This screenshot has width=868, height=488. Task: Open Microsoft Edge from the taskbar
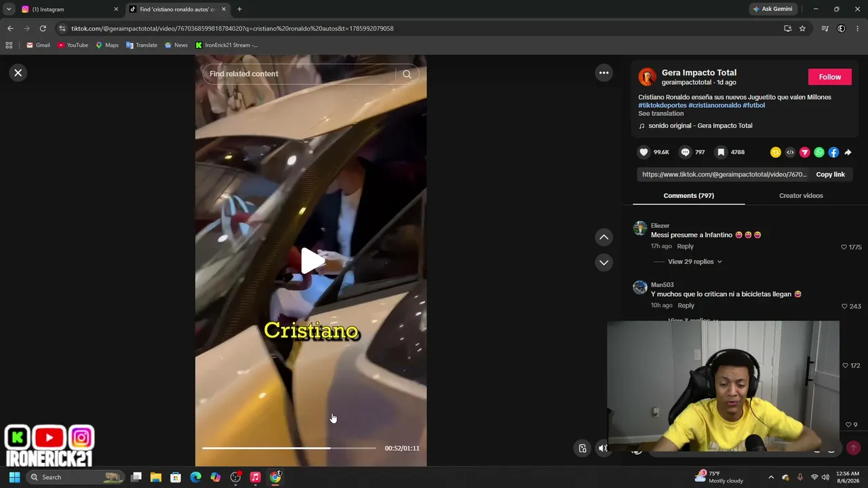(195, 477)
